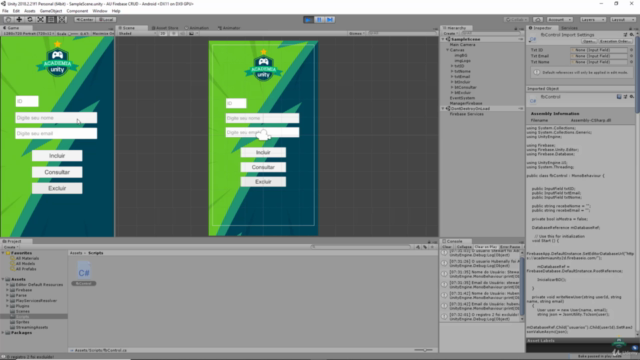Select the Rect Transform tool
Image resolution: width=640 pixels, height=360 pixels.
[x=51, y=20]
